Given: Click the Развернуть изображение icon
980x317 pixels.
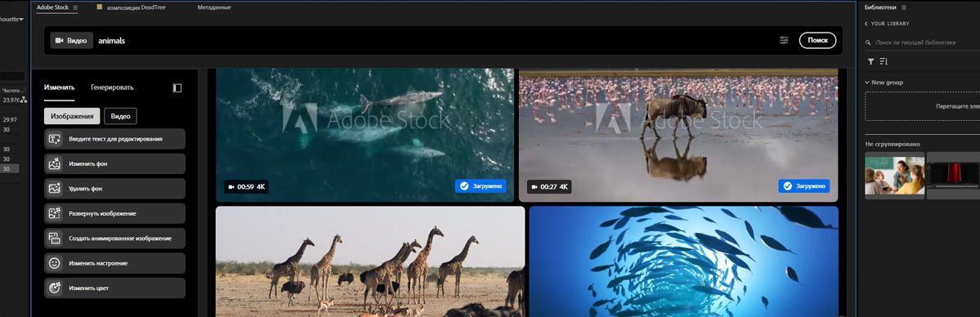Looking at the screenshot, I should (x=55, y=213).
